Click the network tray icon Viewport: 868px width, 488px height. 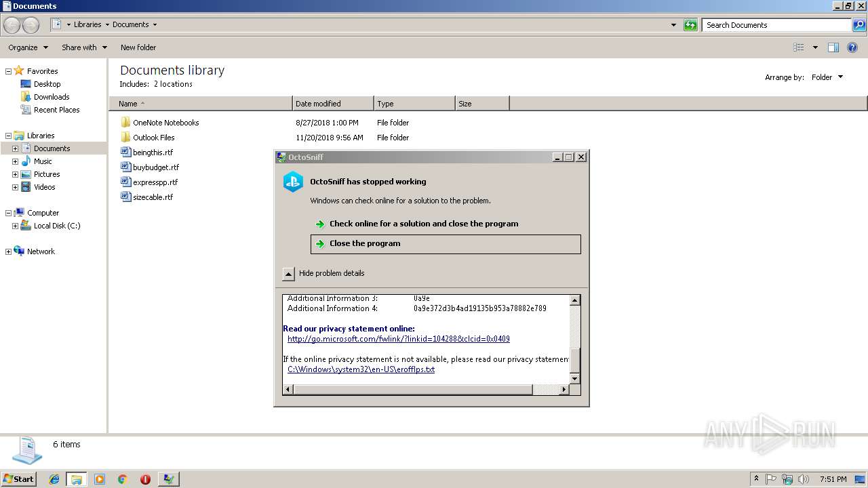tap(787, 479)
